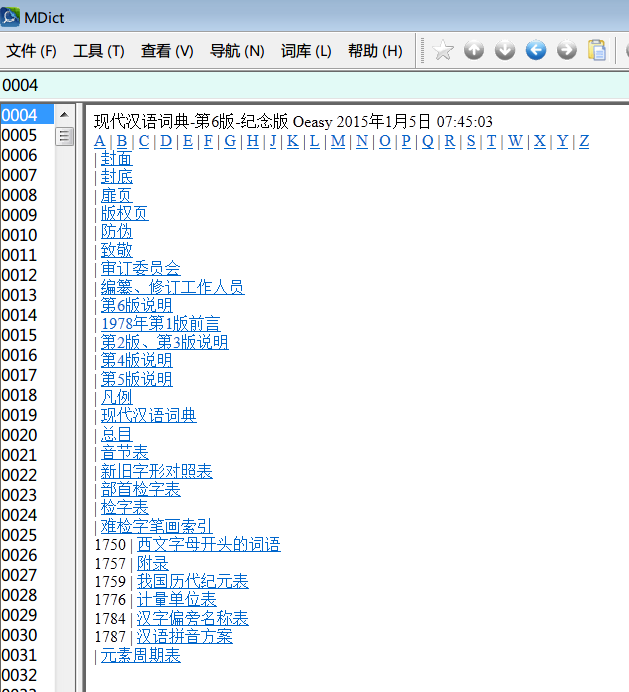Open the 词库 (L) menu
Screen dimensions: 629x692
306,51
